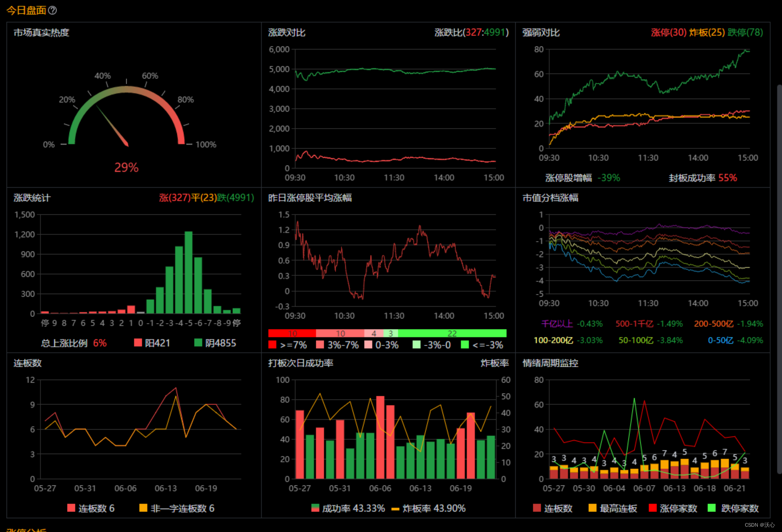Click the -3%-0 legend entry

pyautogui.click(x=432, y=345)
